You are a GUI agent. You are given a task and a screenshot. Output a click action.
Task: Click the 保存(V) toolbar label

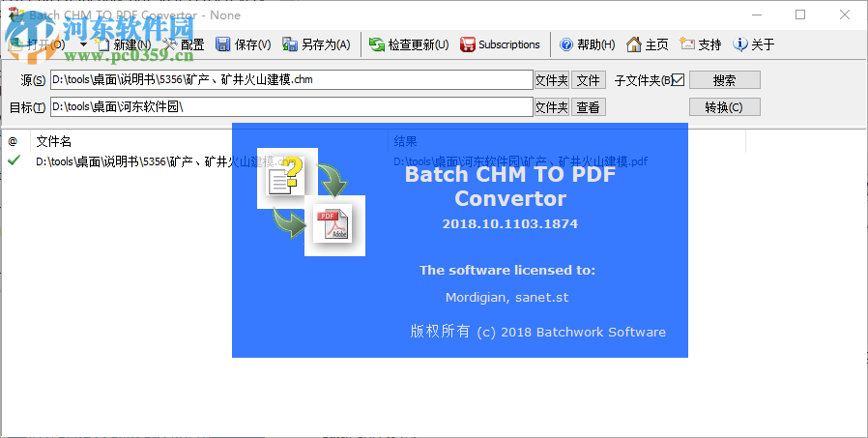click(x=252, y=44)
